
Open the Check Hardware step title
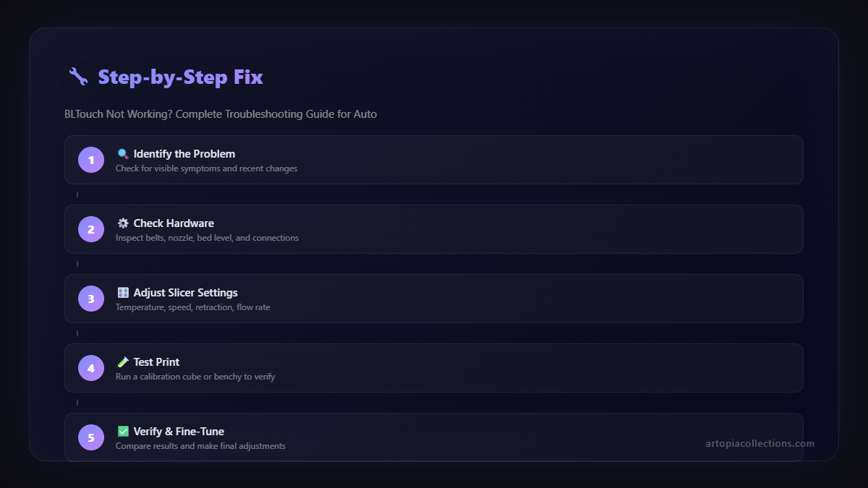click(174, 223)
